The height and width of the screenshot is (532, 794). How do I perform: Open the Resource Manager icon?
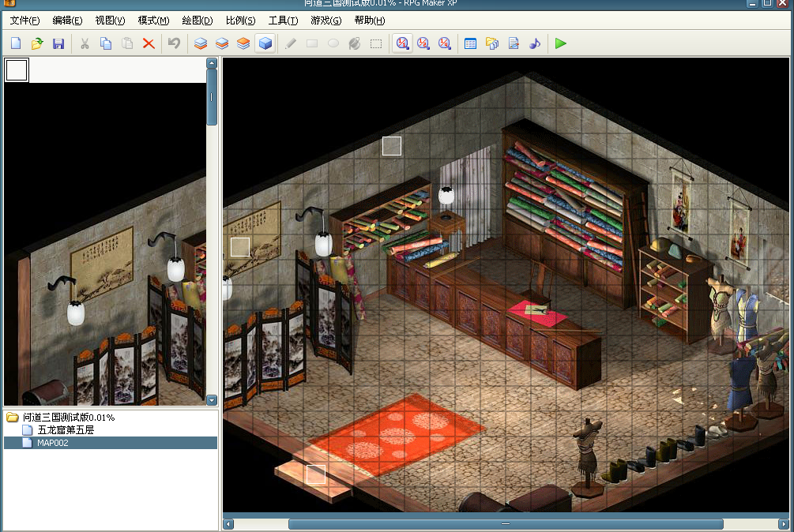pyautogui.click(x=491, y=43)
